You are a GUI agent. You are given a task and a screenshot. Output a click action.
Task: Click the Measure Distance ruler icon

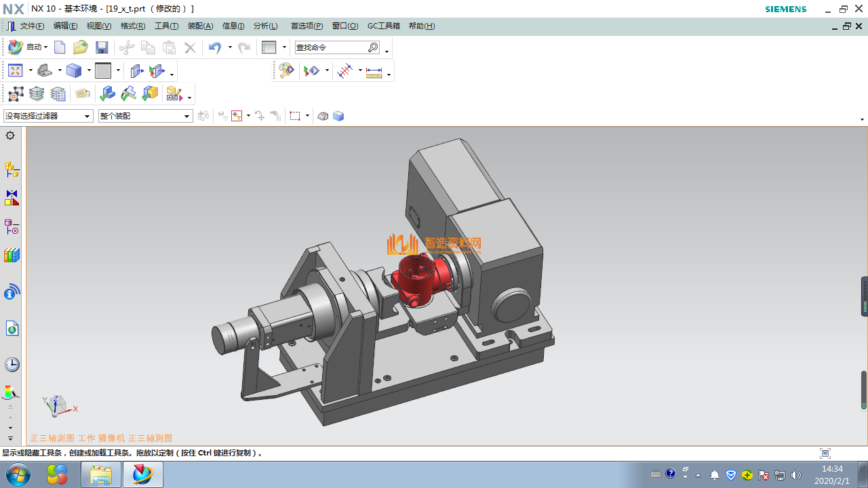pos(374,71)
